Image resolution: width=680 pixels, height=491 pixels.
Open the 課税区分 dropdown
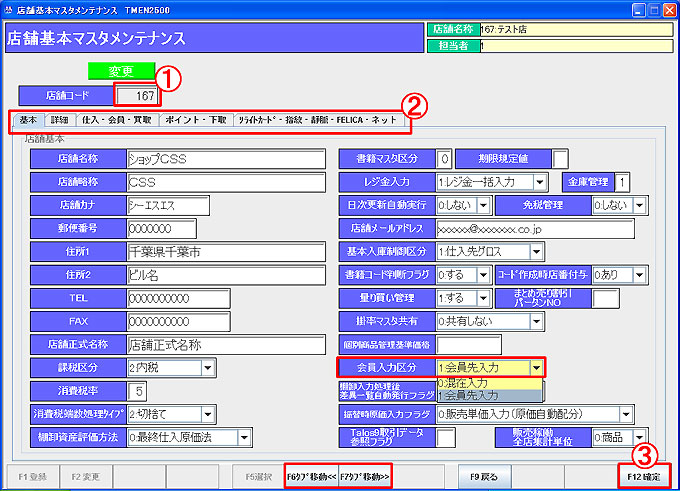point(208,367)
